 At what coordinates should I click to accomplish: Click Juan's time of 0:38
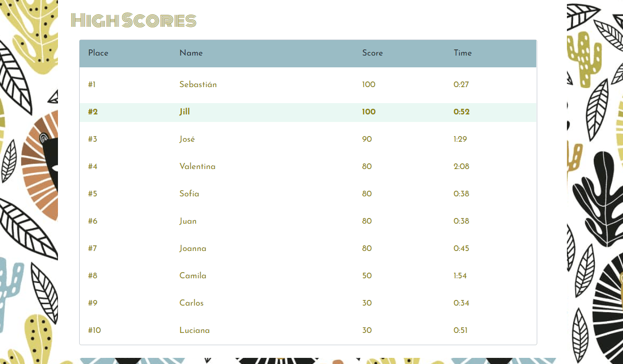(461, 221)
